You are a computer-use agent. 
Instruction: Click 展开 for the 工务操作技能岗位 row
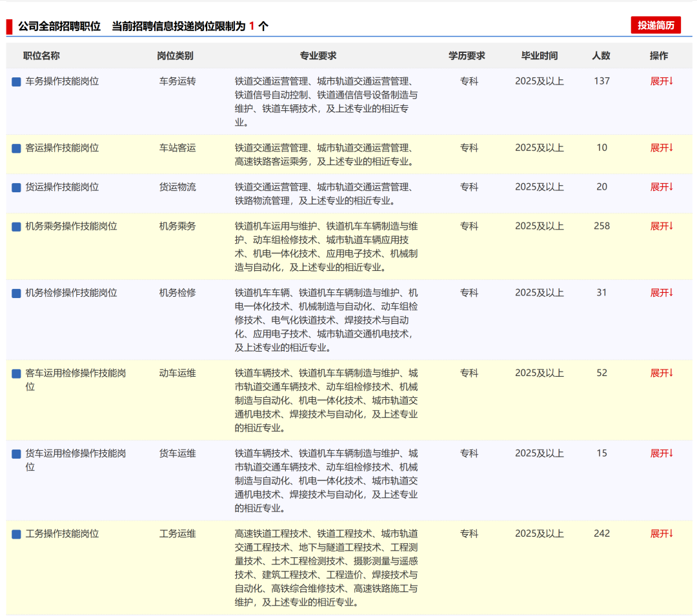coord(662,534)
